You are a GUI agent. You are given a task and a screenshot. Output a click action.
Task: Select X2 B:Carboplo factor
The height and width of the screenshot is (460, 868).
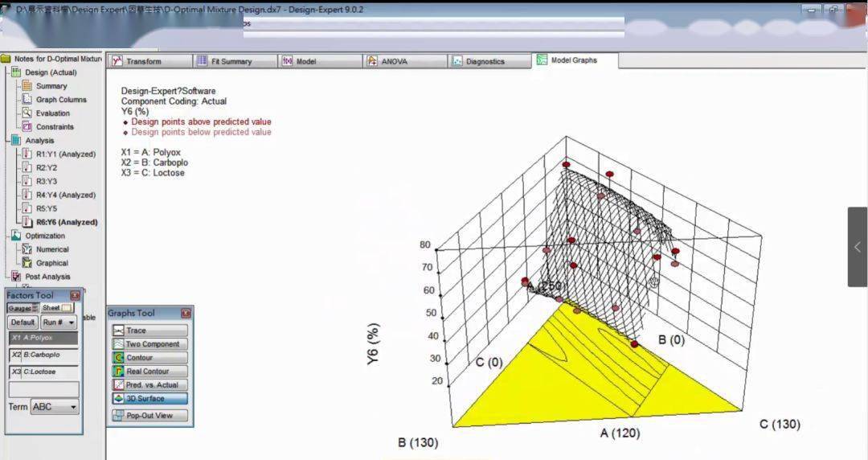coord(43,355)
